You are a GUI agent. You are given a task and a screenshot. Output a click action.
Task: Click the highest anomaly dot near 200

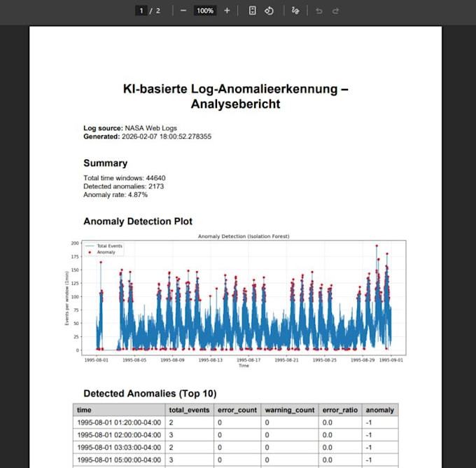coord(377,245)
